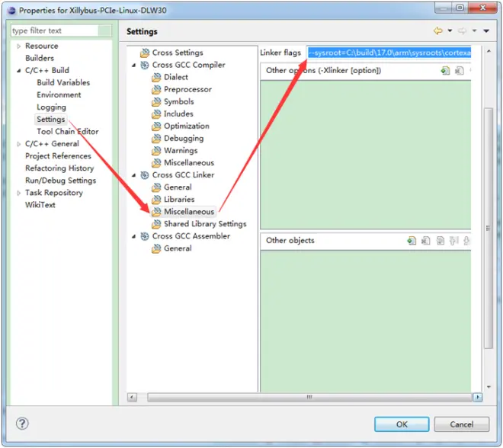
Task: Click the Cross GCC Assembler gear icon
Action: pos(145,236)
